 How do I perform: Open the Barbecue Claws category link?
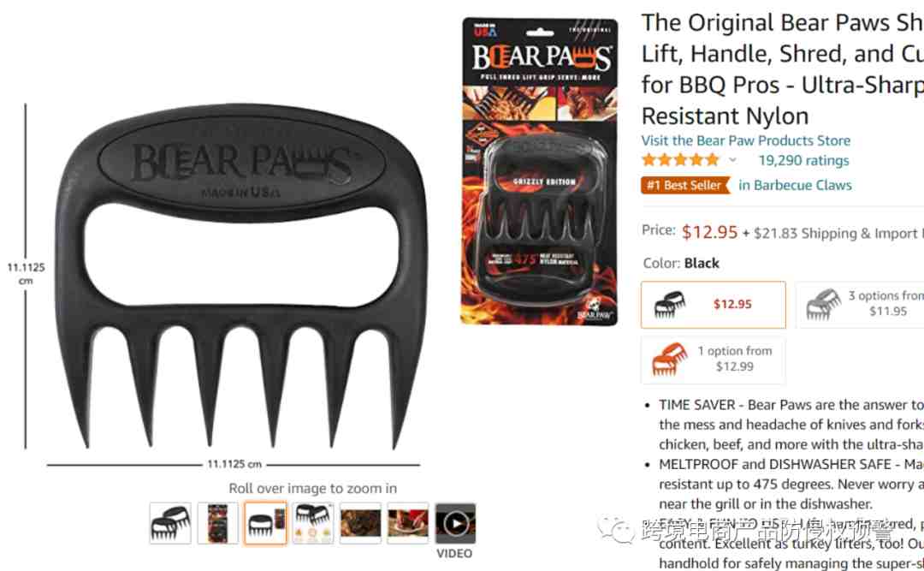(x=795, y=185)
